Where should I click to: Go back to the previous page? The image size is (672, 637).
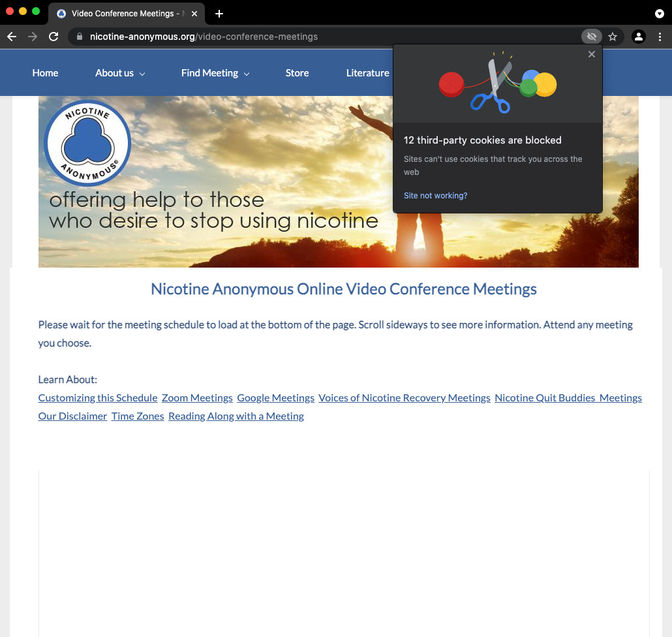[12, 37]
